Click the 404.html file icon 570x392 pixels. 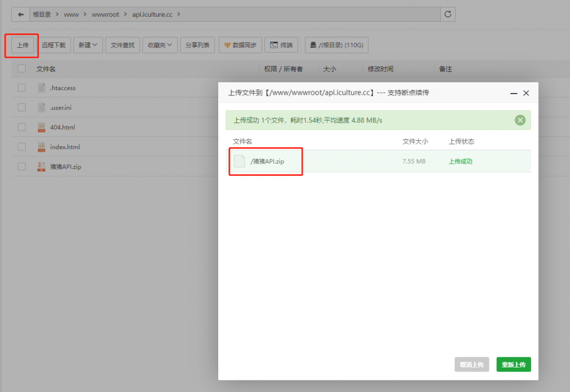(x=41, y=127)
